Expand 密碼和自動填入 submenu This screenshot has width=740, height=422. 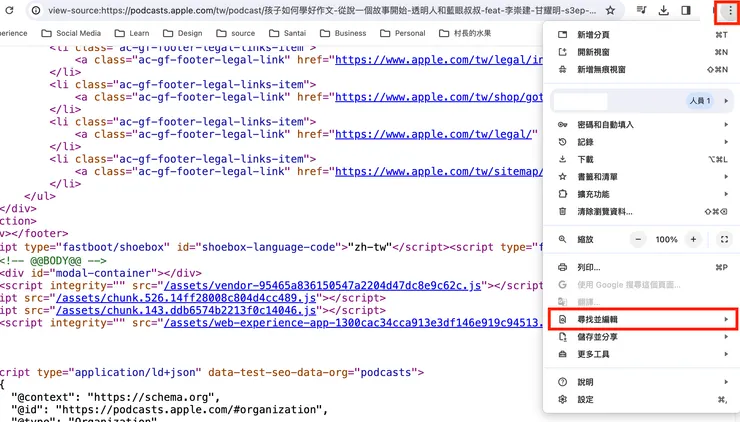point(642,125)
